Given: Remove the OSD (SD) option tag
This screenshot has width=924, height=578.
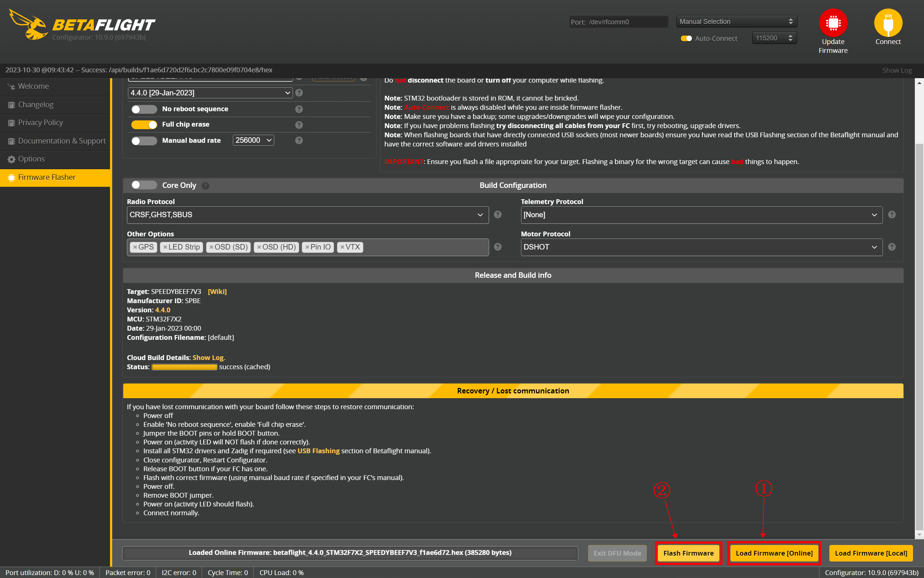Looking at the screenshot, I should point(211,247).
